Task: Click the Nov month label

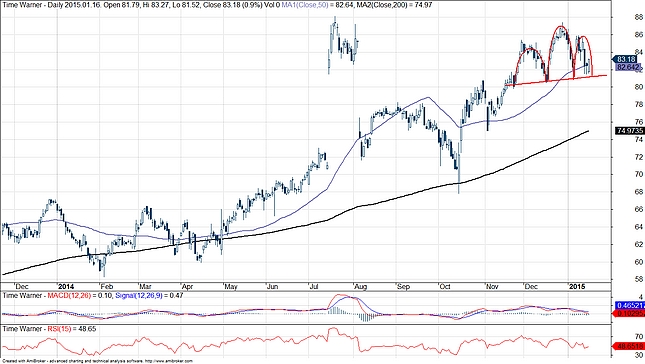Action: coord(492,286)
